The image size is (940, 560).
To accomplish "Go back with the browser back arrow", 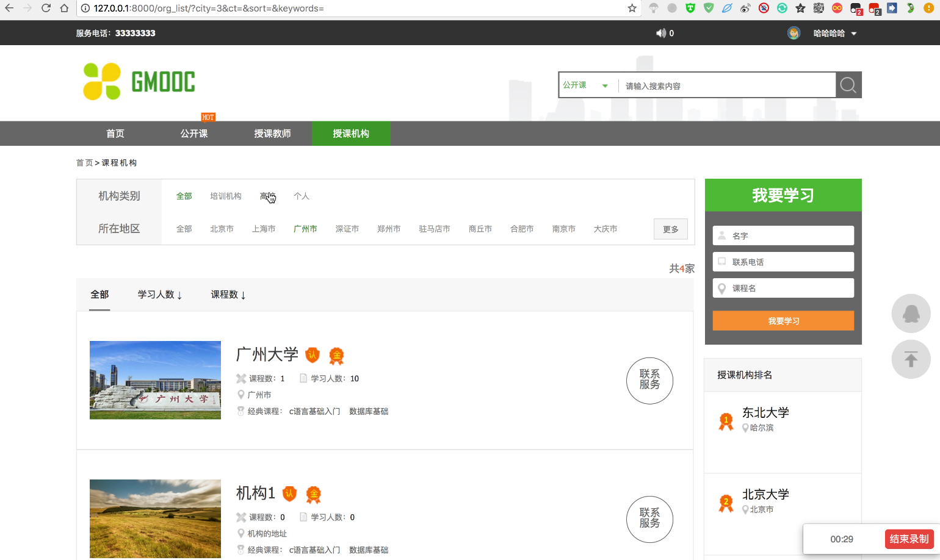I will coord(9,9).
